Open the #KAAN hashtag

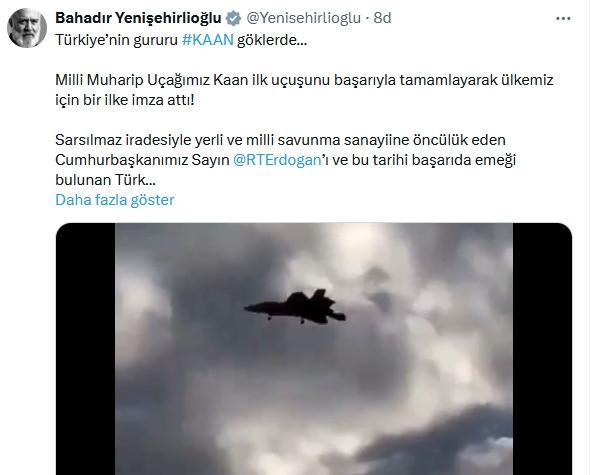pyautogui.click(x=208, y=40)
